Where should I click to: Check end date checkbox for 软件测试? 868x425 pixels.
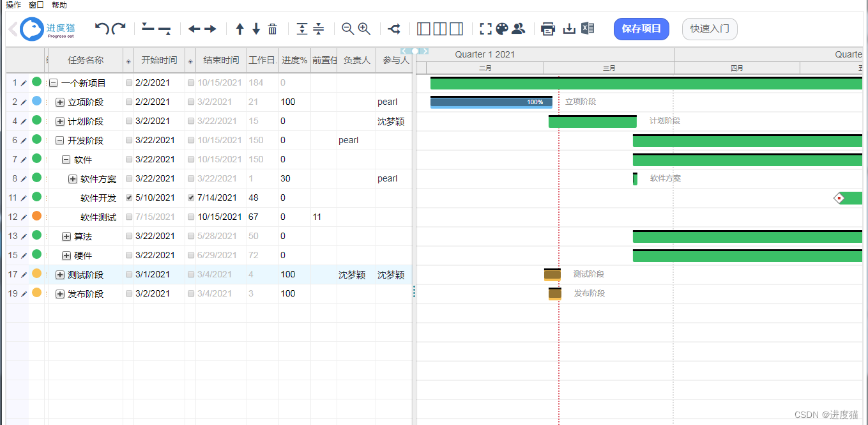click(191, 217)
